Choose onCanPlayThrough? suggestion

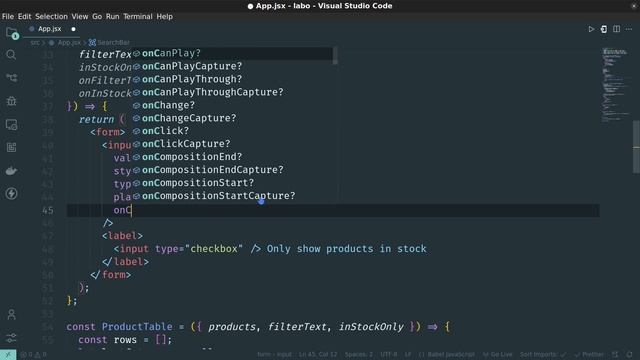233,79
